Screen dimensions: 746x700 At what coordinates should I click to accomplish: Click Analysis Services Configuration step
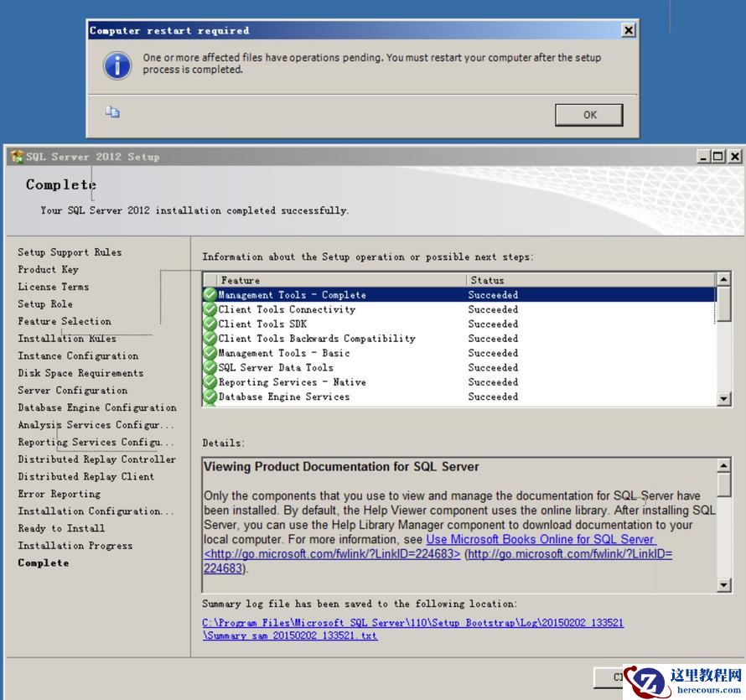tap(96, 424)
